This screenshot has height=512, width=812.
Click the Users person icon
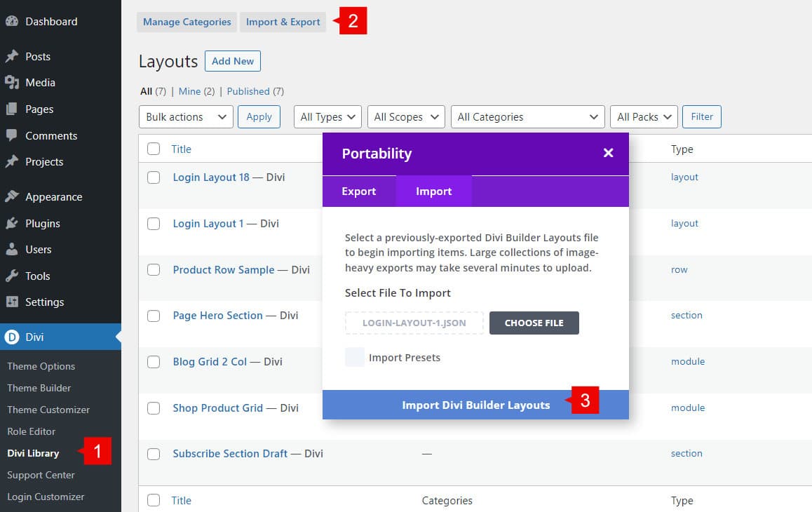[11, 250]
